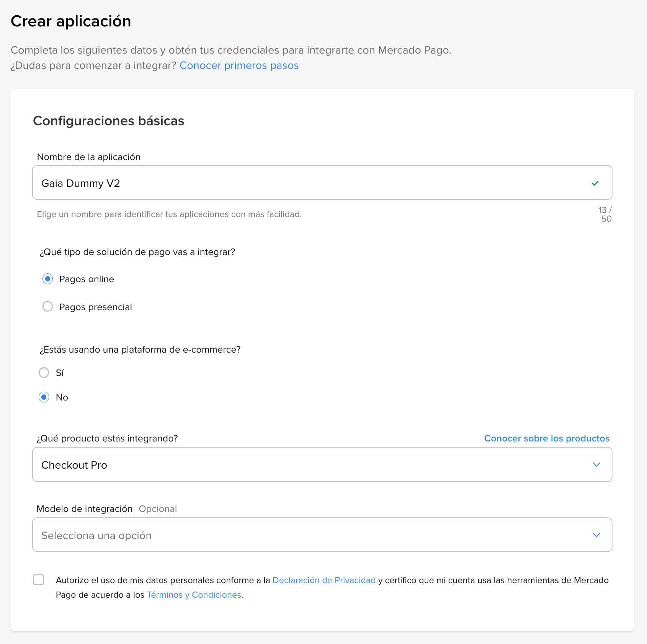Open the Conocer primeros pasos link
Viewport: 647px width, 644px height.
[x=239, y=65]
